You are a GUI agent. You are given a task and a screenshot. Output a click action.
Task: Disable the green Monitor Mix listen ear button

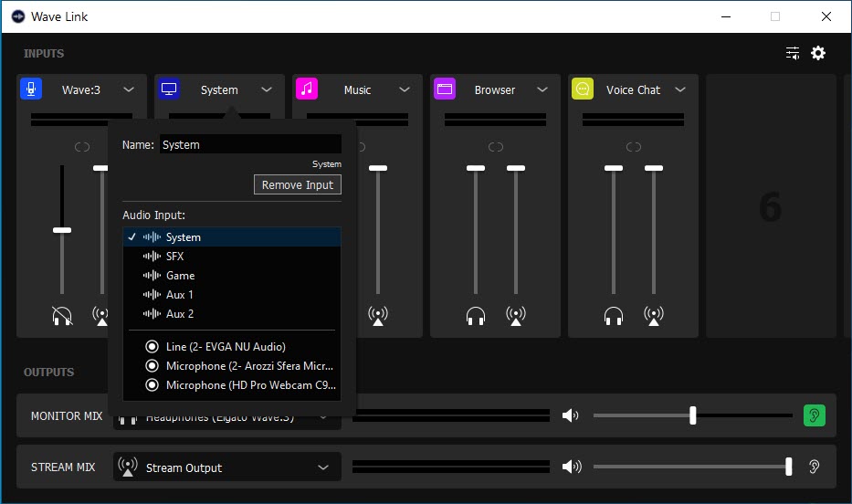[x=814, y=415]
